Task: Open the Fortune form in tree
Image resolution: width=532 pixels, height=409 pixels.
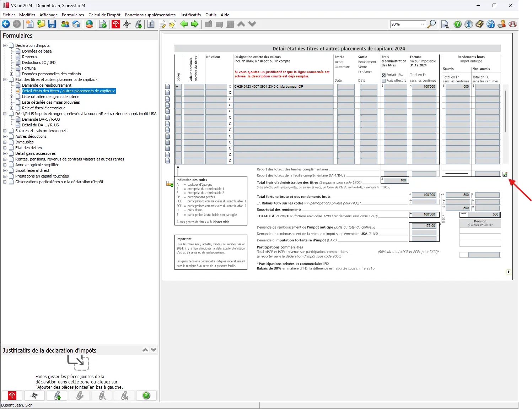Action: (29, 68)
